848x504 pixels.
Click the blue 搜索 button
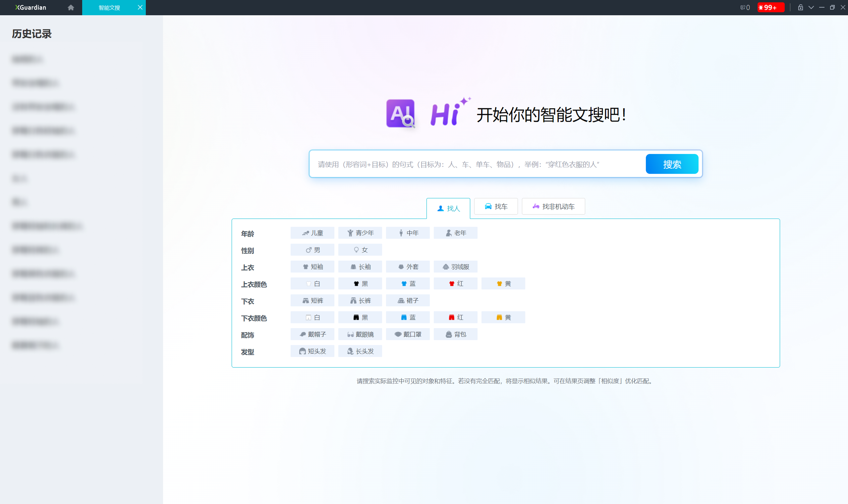(672, 164)
